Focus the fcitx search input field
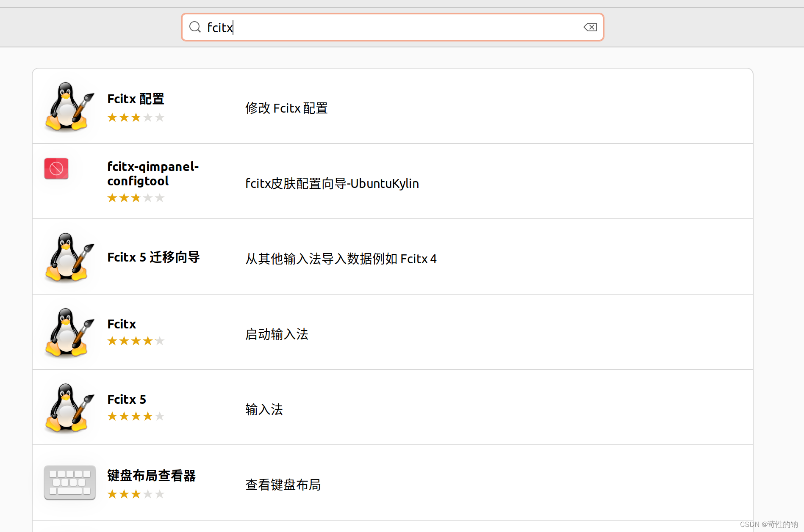The height and width of the screenshot is (532, 804). click(393, 27)
